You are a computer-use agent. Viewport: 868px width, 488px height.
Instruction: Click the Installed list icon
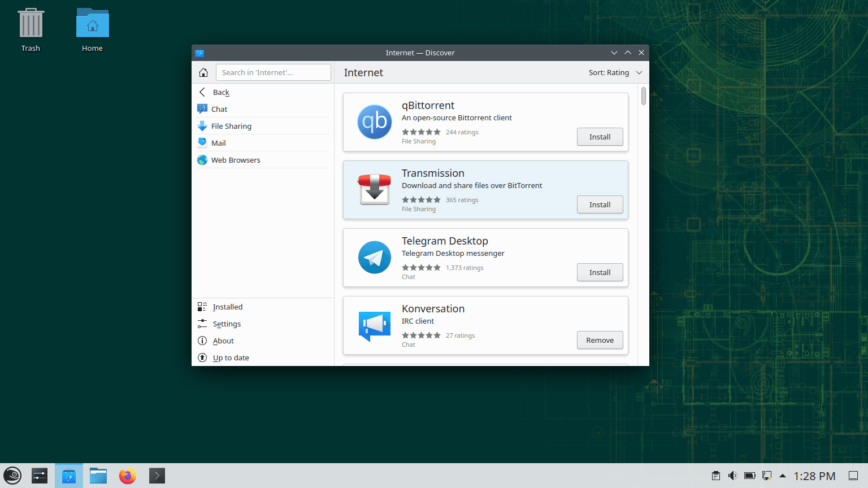(x=202, y=307)
